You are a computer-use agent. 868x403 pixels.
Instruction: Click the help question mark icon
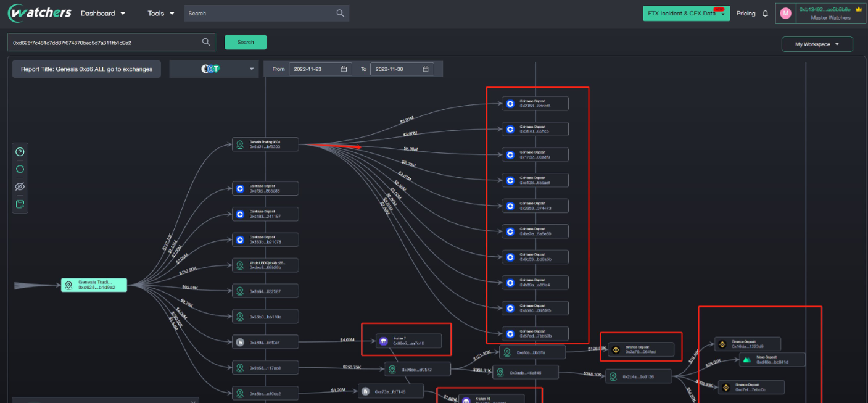pyautogui.click(x=20, y=152)
